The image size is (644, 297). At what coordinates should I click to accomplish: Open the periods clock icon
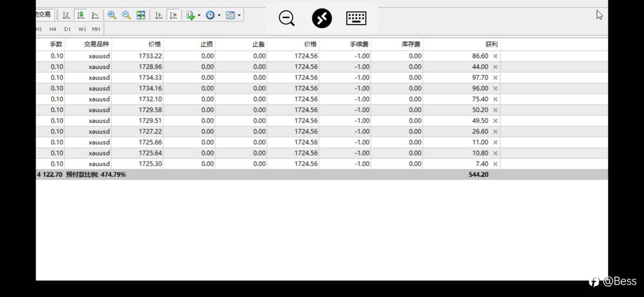click(210, 15)
